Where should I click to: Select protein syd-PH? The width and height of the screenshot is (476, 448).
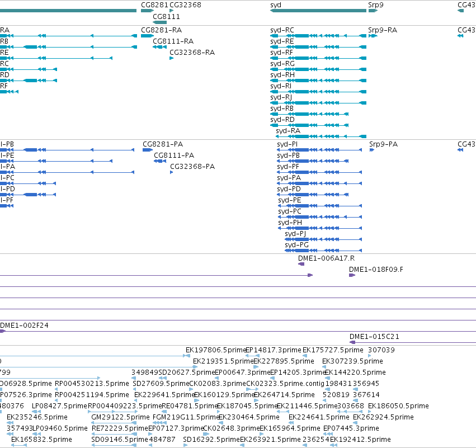[x=290, y=223]
